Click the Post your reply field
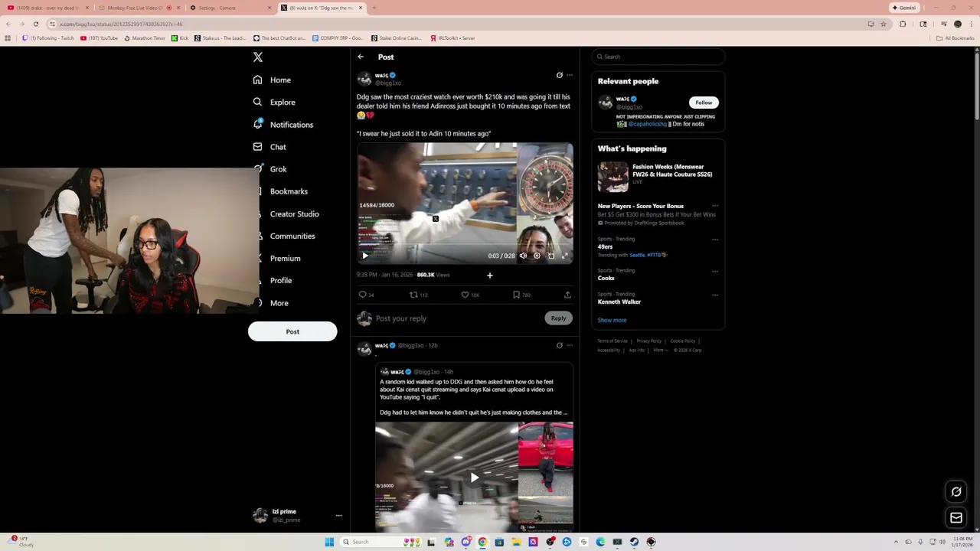980x551 pixels. coord(458,318)
